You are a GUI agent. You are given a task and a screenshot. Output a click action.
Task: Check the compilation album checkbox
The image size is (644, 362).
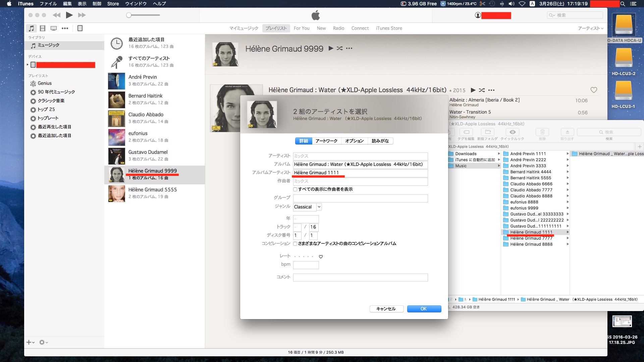(x=295, y=244)
